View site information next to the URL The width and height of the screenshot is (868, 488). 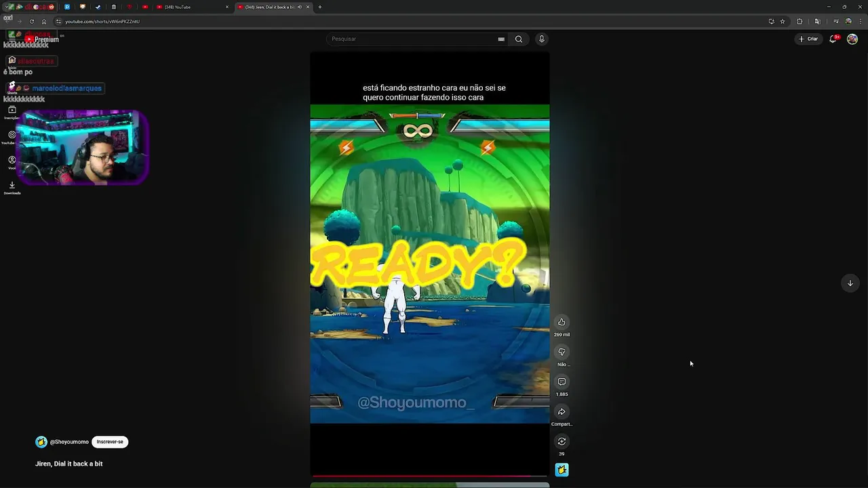pyautogui.click(x=58, y=21)
